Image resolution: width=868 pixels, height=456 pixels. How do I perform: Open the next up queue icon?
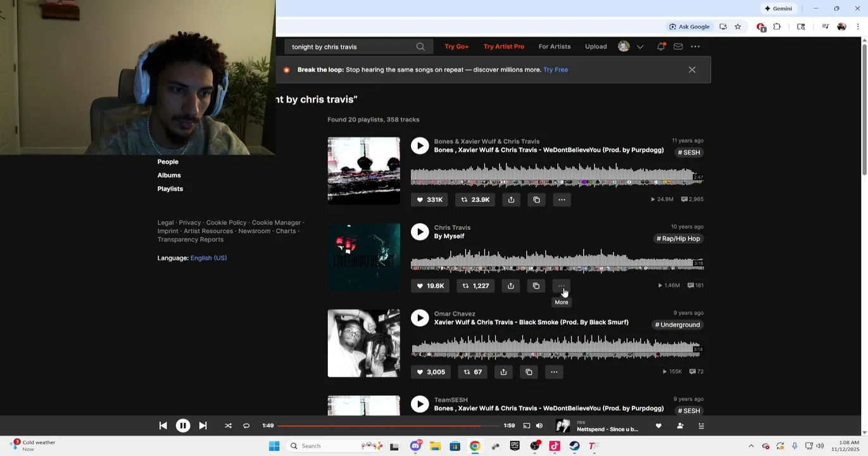pyautogui.click(x=701, y=426)
